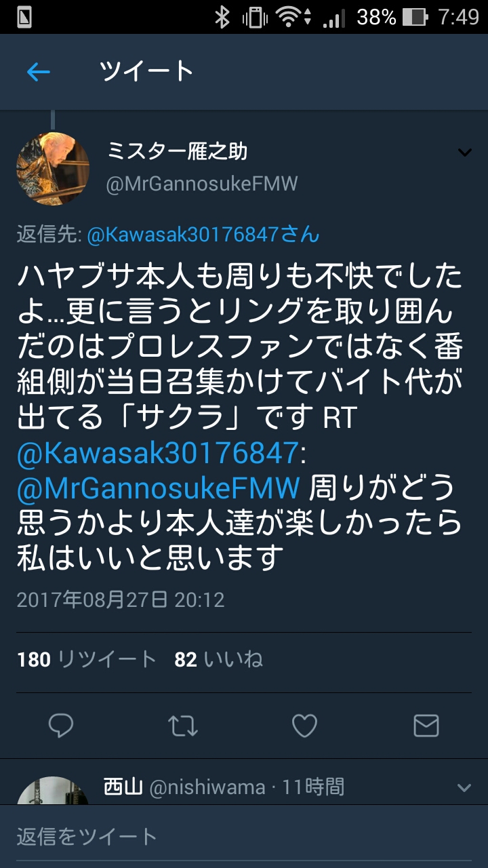Tap the battery icon in status bar
Image resolution: width=488 pixels, height=868 pixels.
[x=415, y=17]
